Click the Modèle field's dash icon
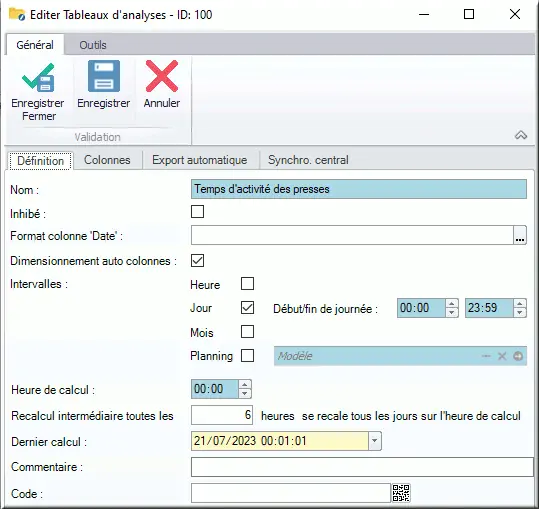 (486, 356)
